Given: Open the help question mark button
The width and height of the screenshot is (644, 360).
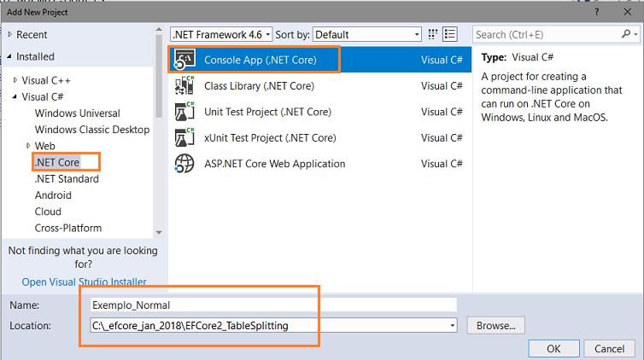Looking at the screenshot, I should pos(597,12).
